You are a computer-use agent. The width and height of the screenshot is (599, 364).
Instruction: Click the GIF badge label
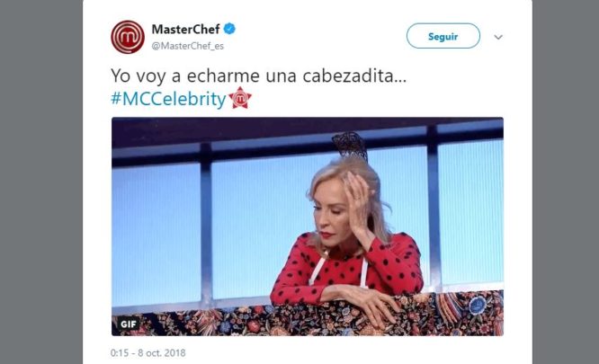128,324
